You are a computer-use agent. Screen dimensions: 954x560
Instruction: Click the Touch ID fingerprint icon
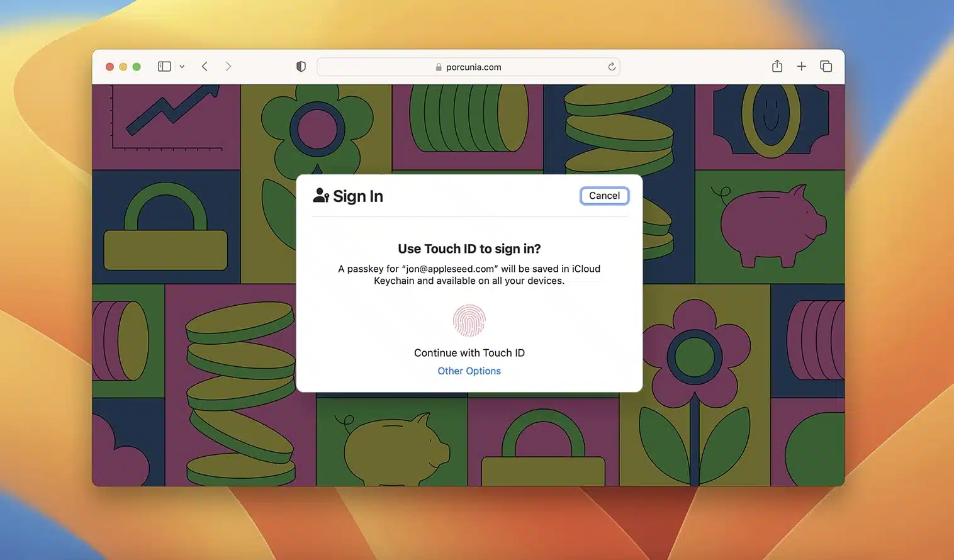pyautogui.click(x=469, y=321)
